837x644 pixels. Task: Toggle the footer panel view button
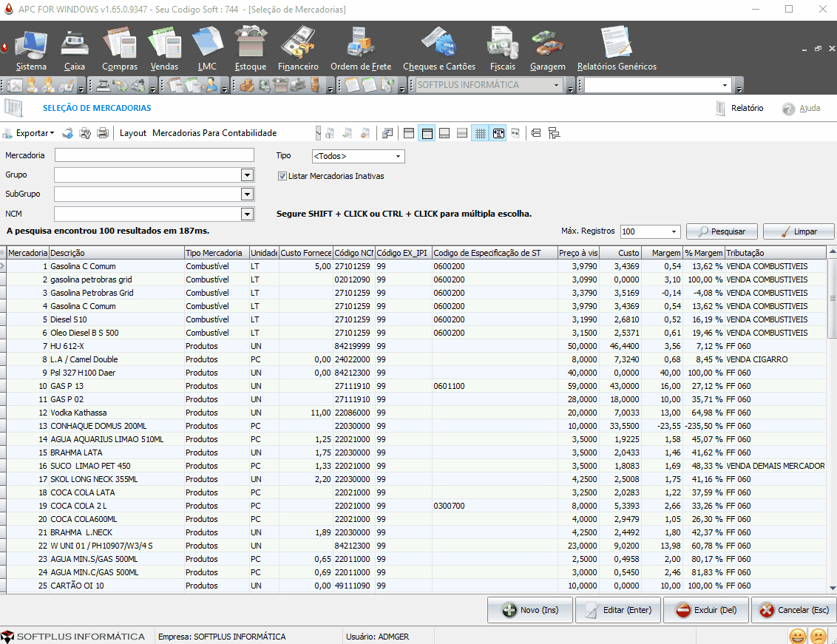click(x=444, y=134)
